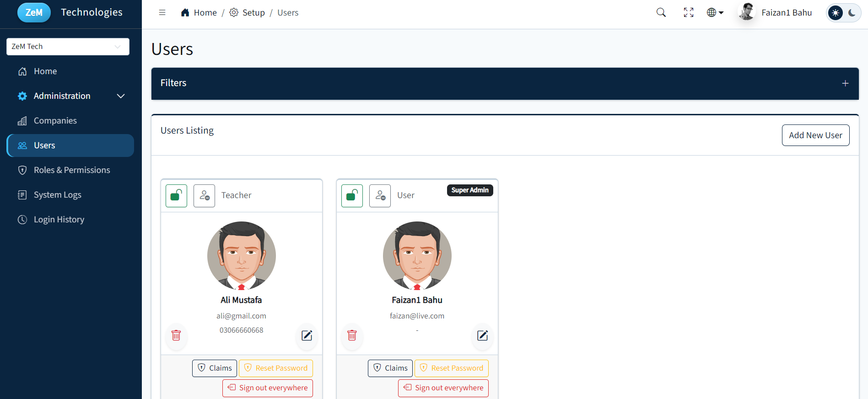Select Users in the sidebar
868x399 pixels.
coord(70,146)
